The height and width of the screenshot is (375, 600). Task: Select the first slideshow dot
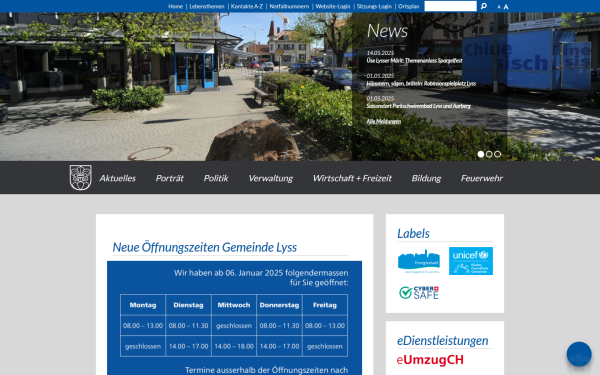(x=481, y=154)
